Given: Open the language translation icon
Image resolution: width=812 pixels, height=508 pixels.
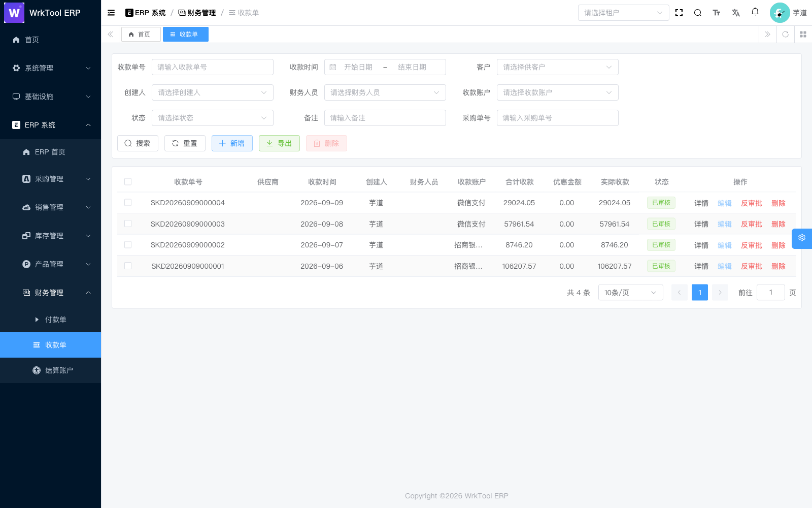Looking at the screenshot, I should pyautogui.click(x=736, y=13).
